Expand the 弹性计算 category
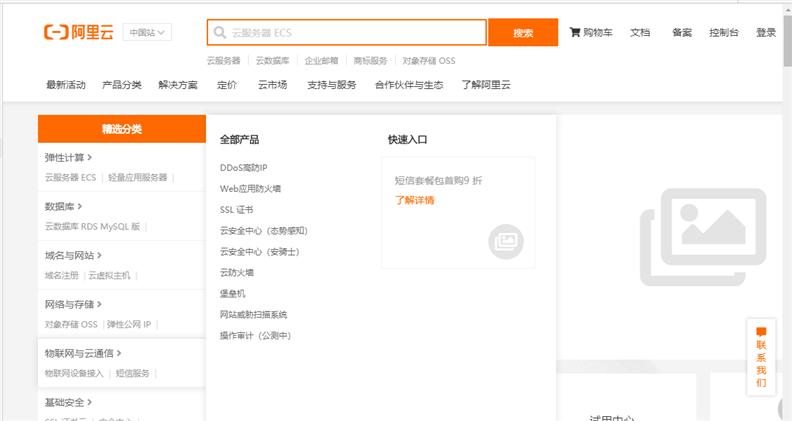The height and width of the screenshot is (421, 792). pos(68,158)
